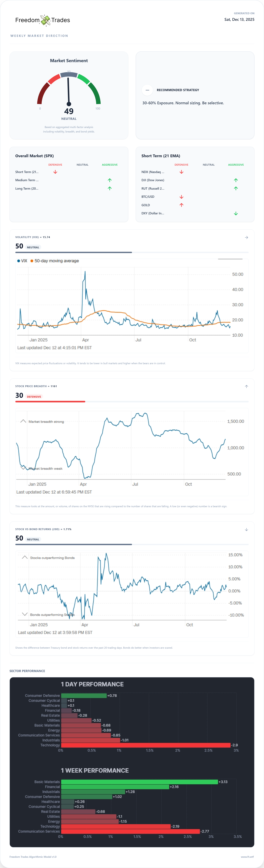Click the Bonds outperforming Stocks chevron

pos(25,614)
